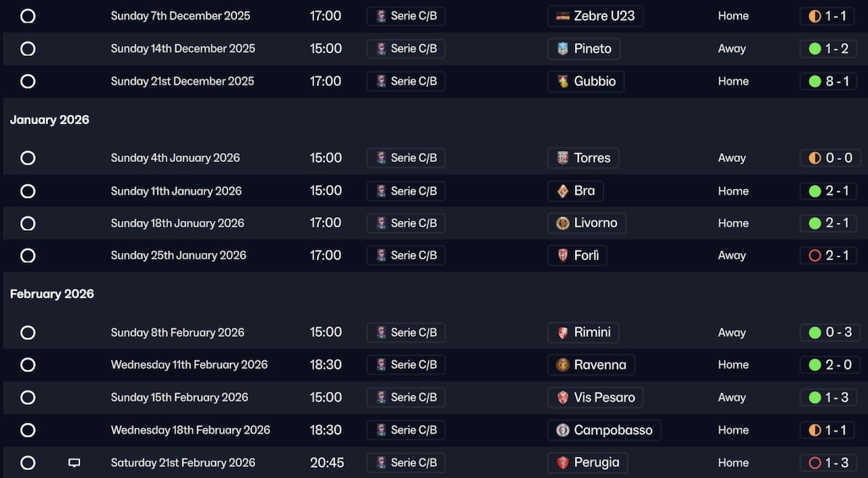Click the TV broadcast icon on Perugia fixture
This screenshot has height=478, width=868.
point(74,463)
